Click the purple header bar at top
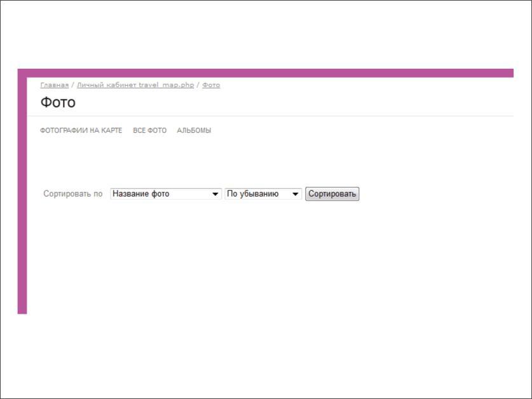Viewport: 532px width, 399px height. pyautogui.click(x=267, y=73)
